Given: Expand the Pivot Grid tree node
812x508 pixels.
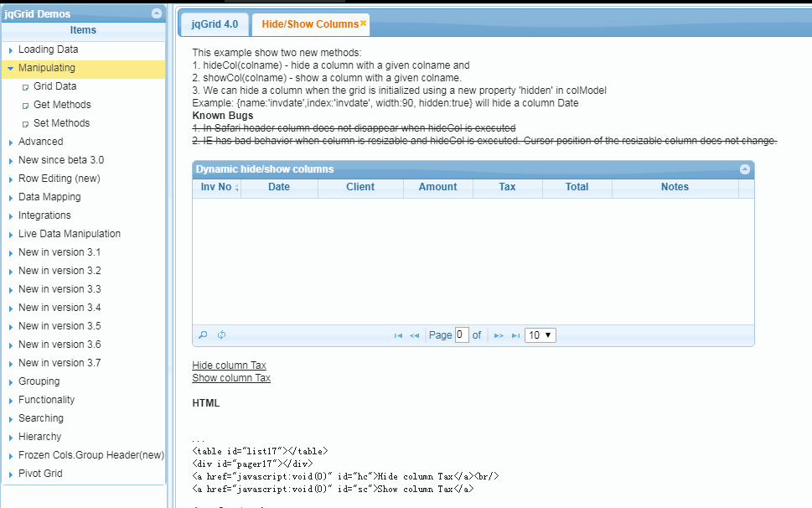Looking at the screenshot, I should (10, 474).
